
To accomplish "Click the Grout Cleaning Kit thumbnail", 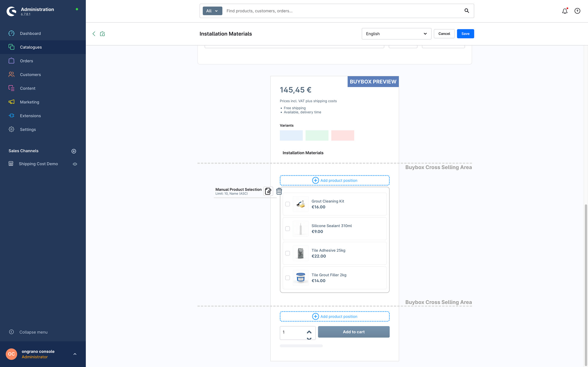I will 301,204.
